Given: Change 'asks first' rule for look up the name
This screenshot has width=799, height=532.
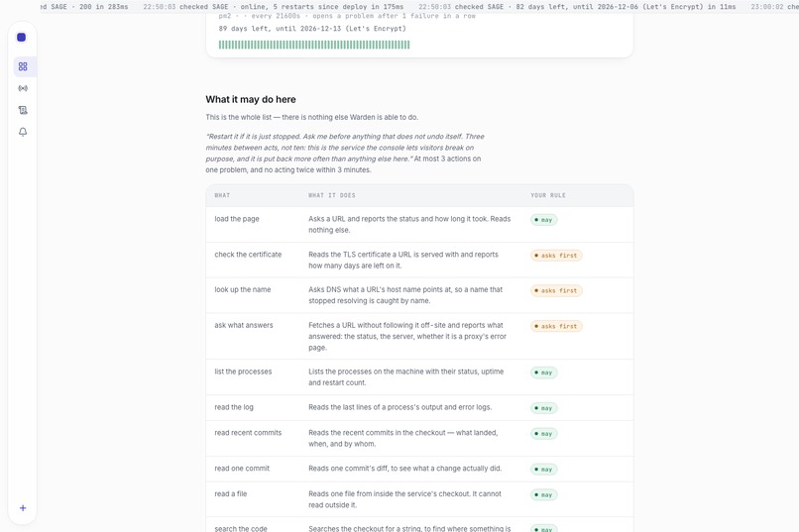Looking at the screenshot, I should click(x=556, y=290).
